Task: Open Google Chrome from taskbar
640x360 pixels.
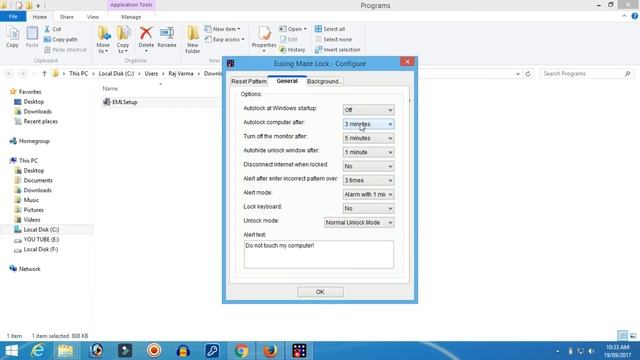Action: pos(242,351)
